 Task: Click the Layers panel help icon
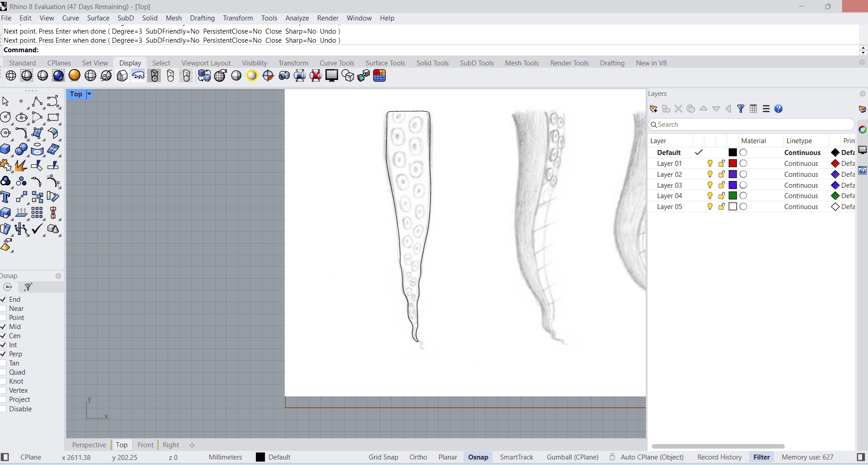778,109
